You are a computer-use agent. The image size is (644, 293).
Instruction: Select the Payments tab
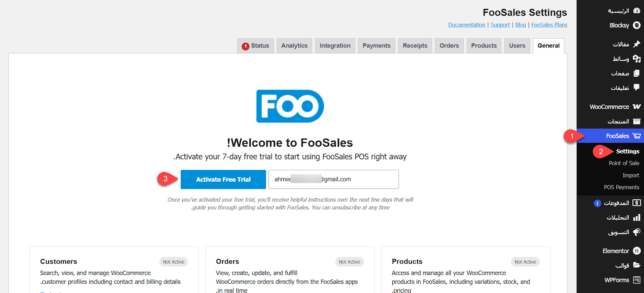376,46
